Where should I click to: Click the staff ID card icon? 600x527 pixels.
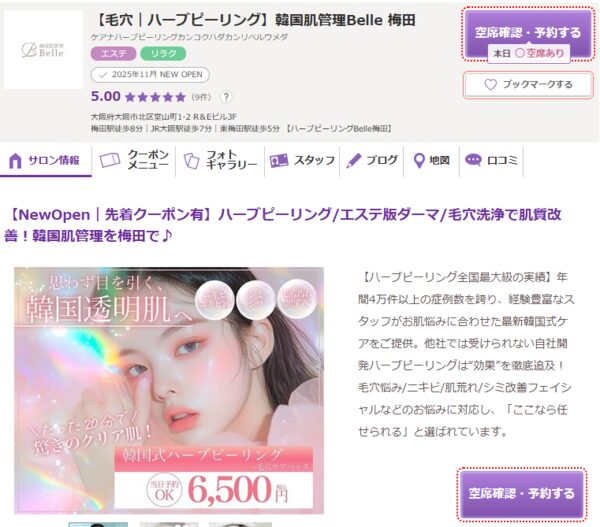pyautogui.click(x=279, y=160)
